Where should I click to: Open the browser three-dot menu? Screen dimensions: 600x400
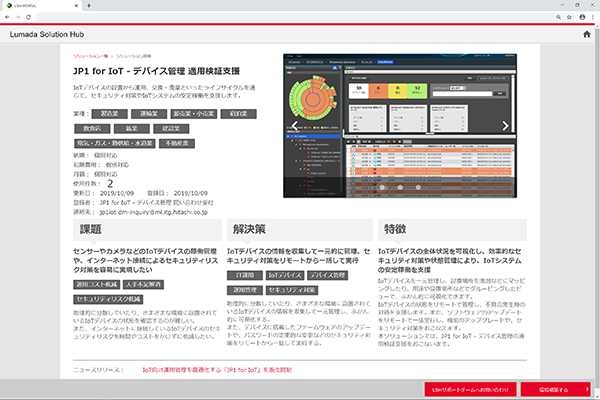[x=593, y=17]
